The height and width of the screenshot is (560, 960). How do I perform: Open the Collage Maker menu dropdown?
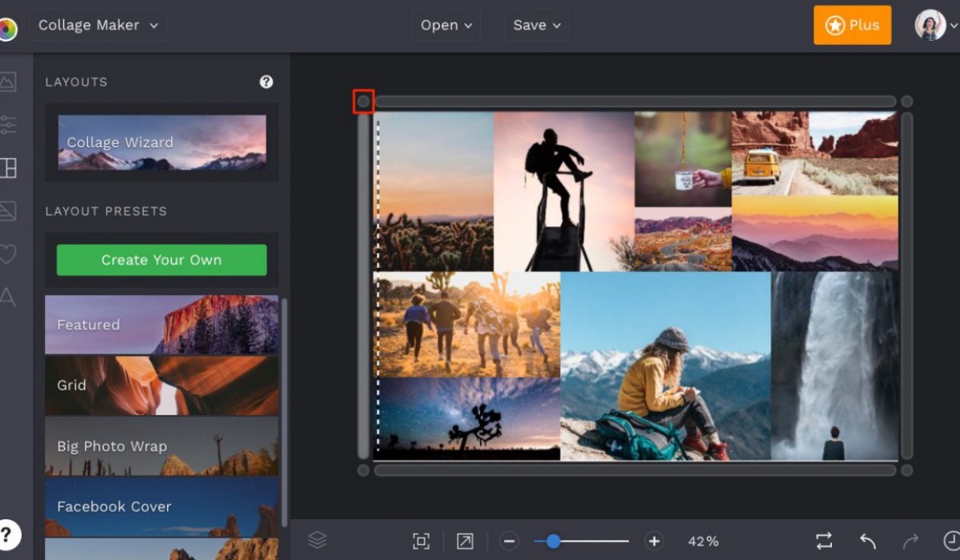98,25
